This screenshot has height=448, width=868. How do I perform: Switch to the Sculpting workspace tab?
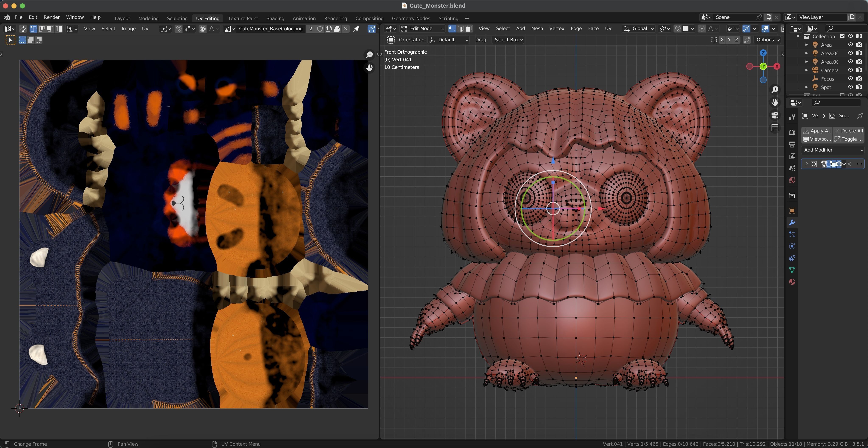(x=177, y=18)
